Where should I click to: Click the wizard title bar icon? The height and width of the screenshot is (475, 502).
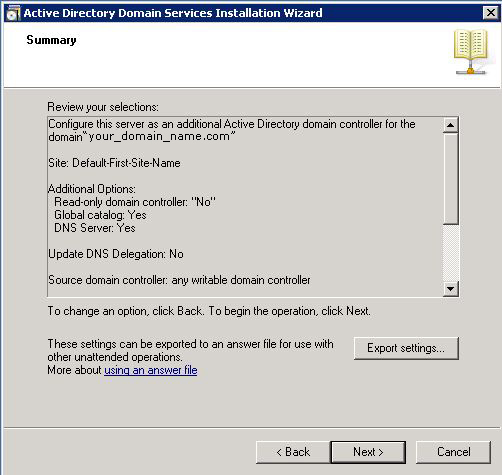tap(13, 13)
